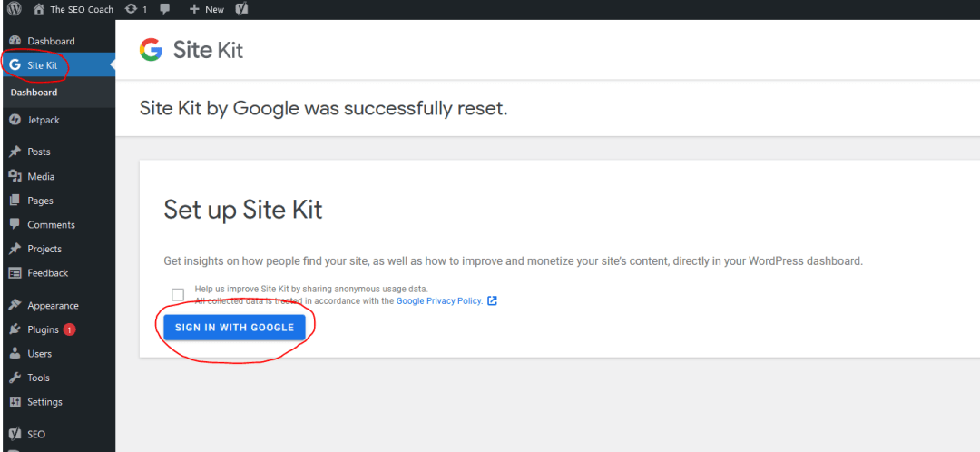The height and width of the screenshot is (452, 980).
Task: Open the Site Kit menu item
Action: 57,65
